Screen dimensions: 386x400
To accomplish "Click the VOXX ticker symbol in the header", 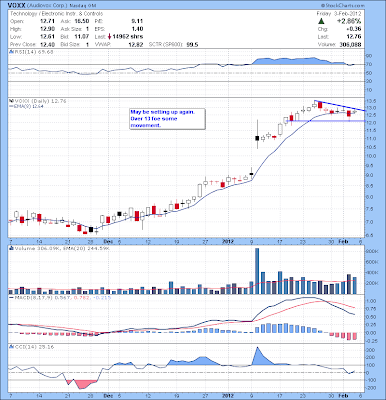I will click(x=15, y=6).
